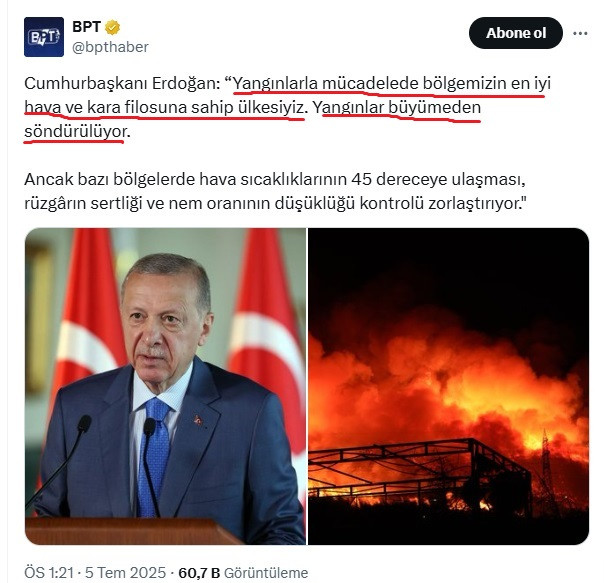This screenshot has height=583, width=604.
Task: Open the BPT display name link
Action: tap(86, 27)
